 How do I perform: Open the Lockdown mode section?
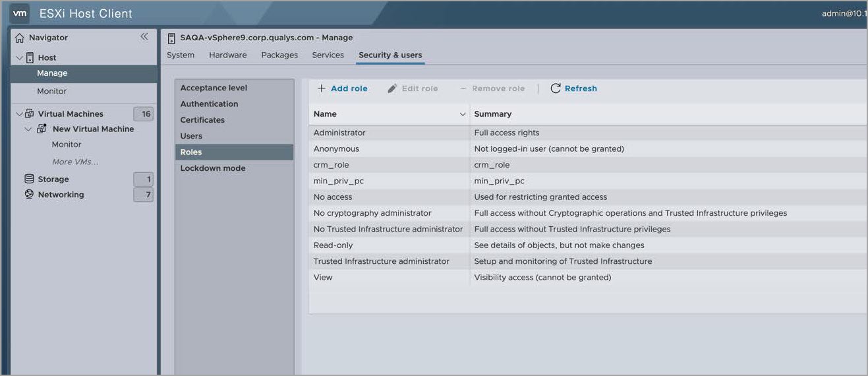point(213,168)
